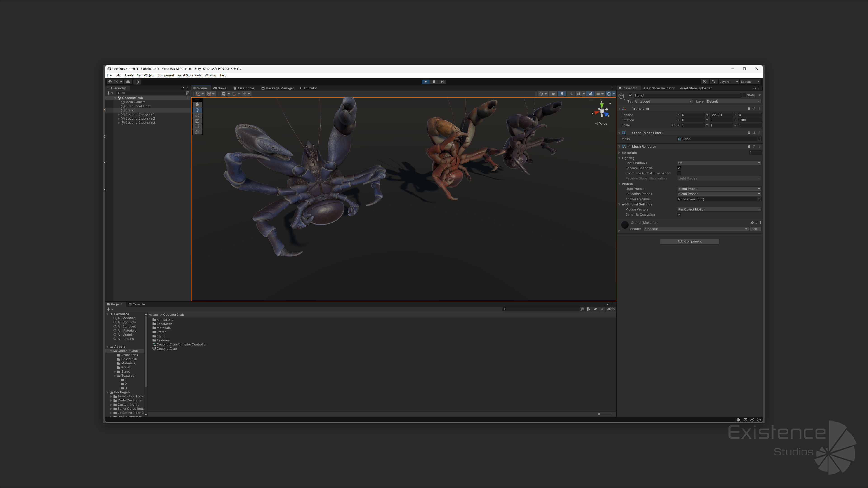Click the Step frame button
Viewport: 868px width, 488px height.
[442, 82]
